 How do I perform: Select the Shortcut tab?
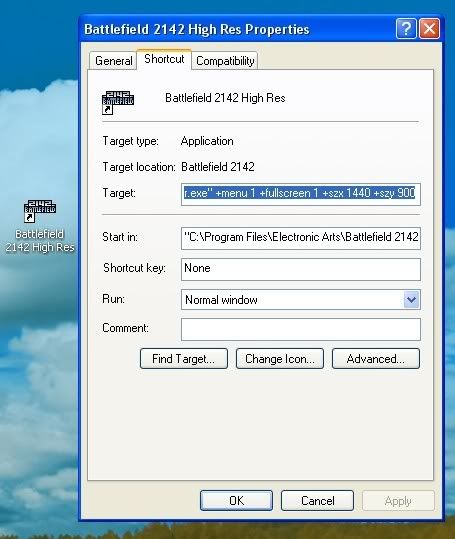(x=164, y=59)
